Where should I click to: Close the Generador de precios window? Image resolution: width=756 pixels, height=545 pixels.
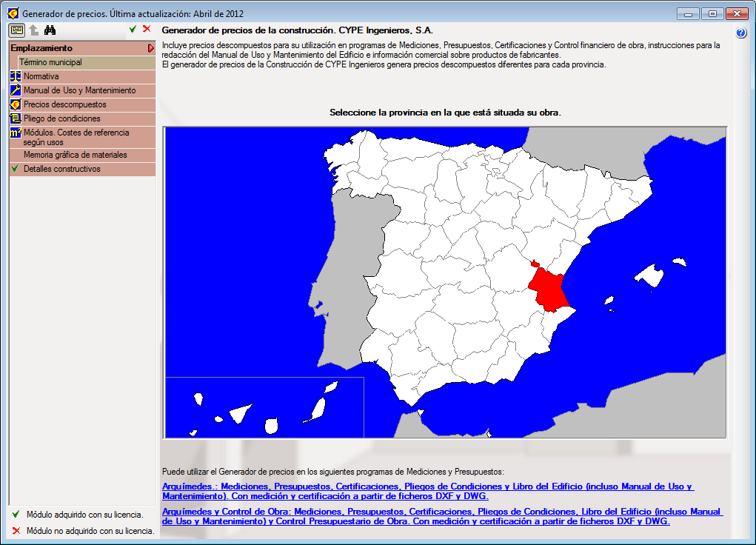(x=737, y=14)
